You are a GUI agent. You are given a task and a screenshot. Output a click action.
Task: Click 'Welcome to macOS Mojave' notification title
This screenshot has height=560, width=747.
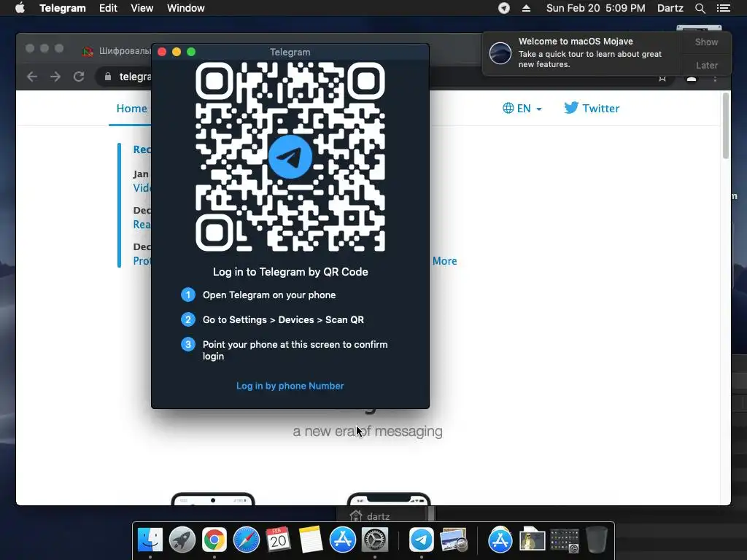click(576, 42)
